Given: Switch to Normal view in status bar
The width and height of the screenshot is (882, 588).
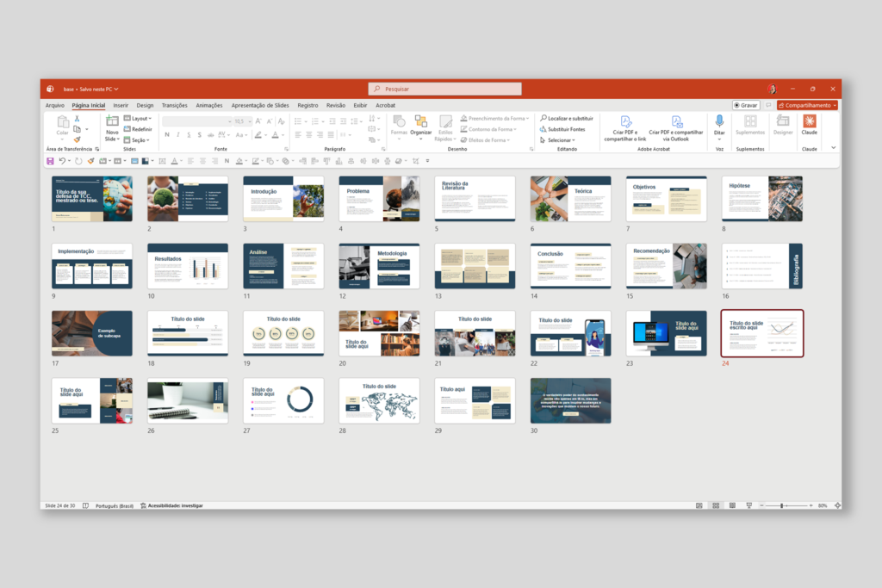Looking at the screenshot, I should 699,505.
